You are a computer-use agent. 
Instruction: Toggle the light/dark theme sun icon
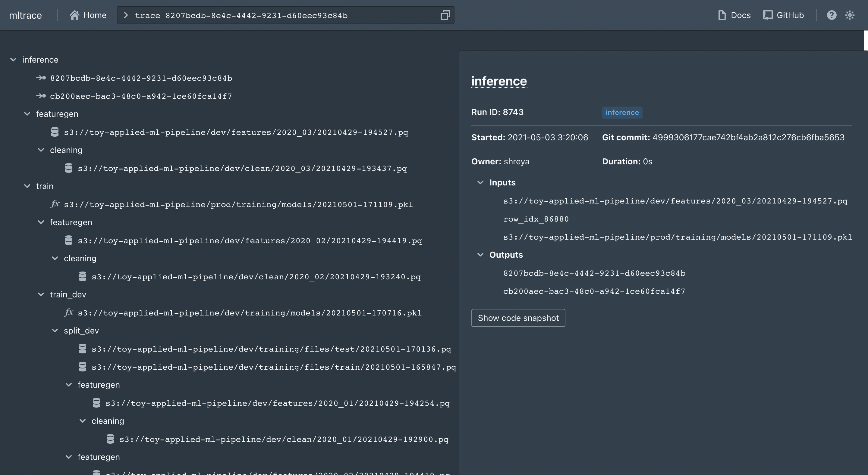[850, 15]
